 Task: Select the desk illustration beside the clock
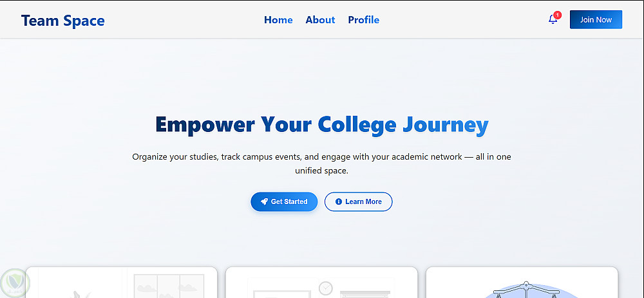(x=365, y=291)
